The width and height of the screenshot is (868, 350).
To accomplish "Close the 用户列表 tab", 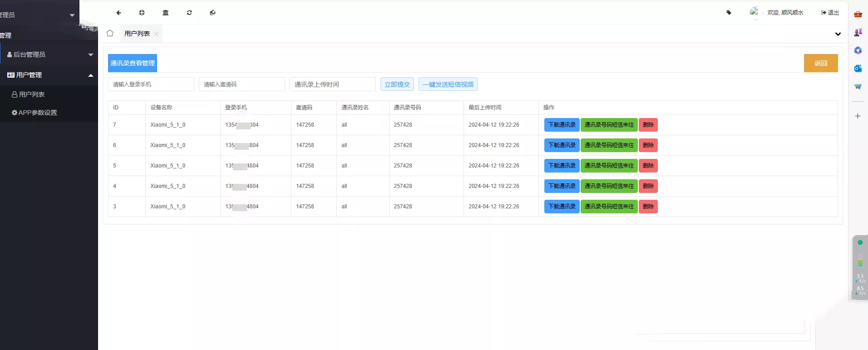I will pyautogui.click(x=156, y=34).
